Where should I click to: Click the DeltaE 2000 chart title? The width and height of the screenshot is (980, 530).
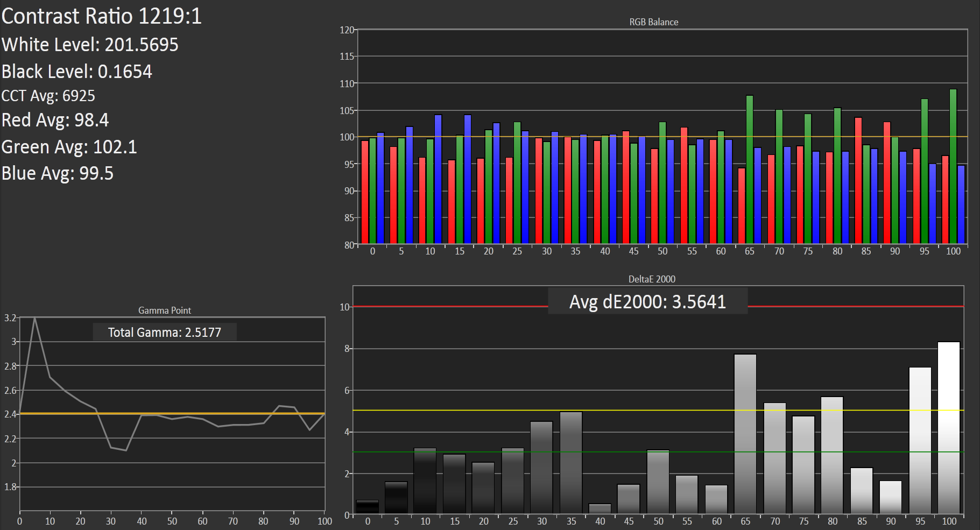coord(652,279)
